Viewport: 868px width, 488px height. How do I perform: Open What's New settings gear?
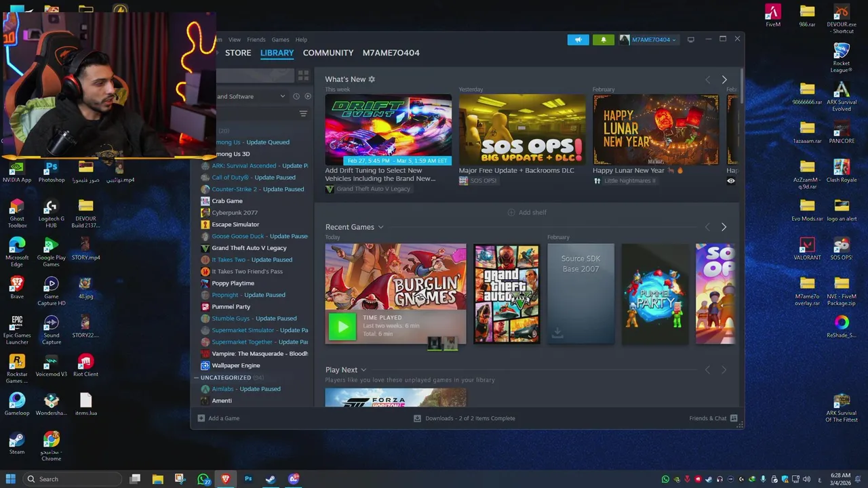click(x=372, y=79)
